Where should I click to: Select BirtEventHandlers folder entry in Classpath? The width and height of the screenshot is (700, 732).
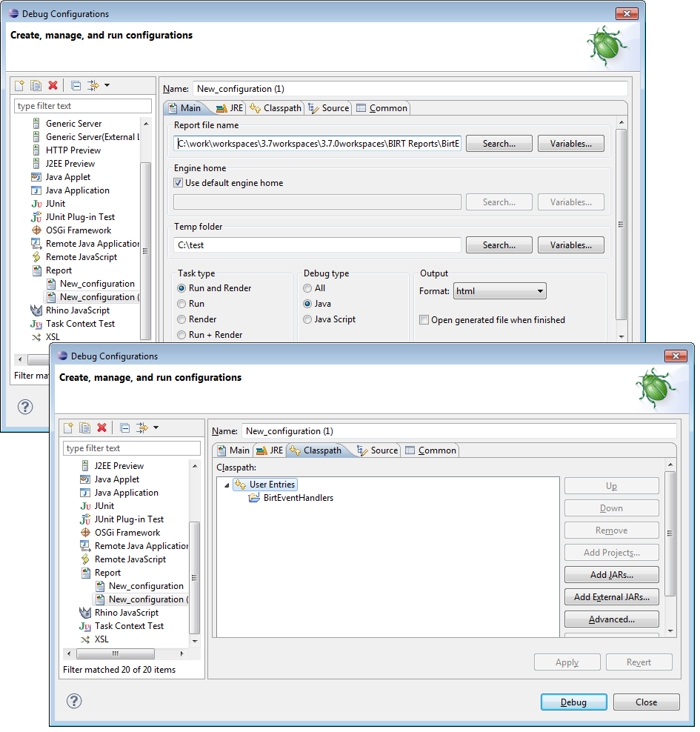(x=299, y=498)
